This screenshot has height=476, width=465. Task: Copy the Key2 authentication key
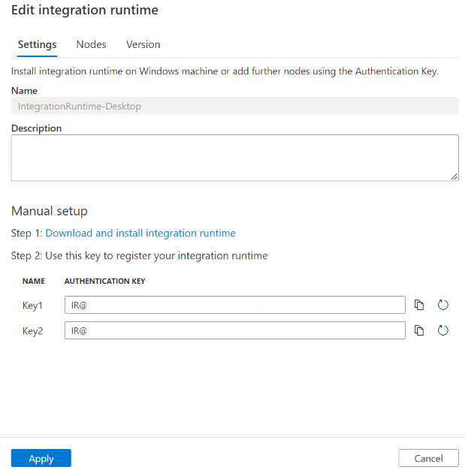pyautogui.click(x=420, y=330)
